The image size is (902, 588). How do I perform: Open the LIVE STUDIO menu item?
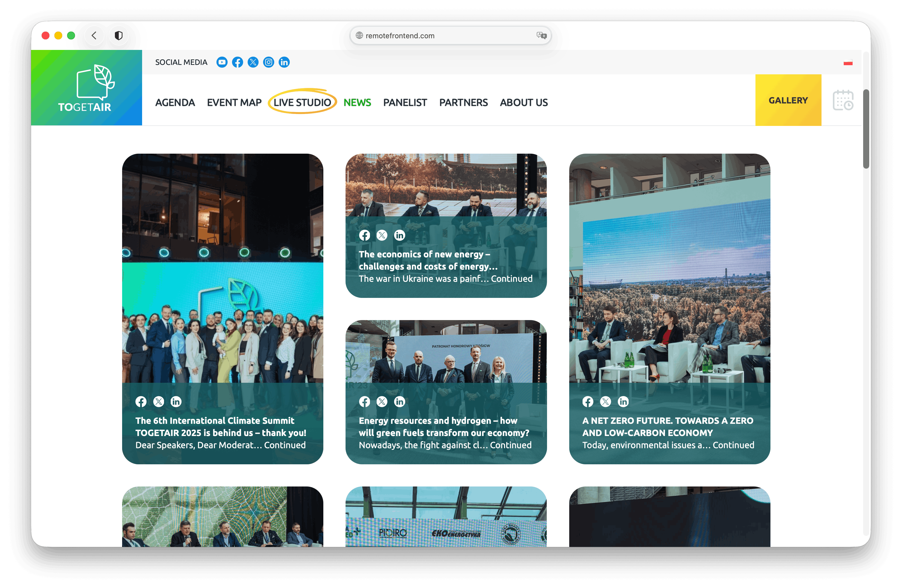[302, 102]
